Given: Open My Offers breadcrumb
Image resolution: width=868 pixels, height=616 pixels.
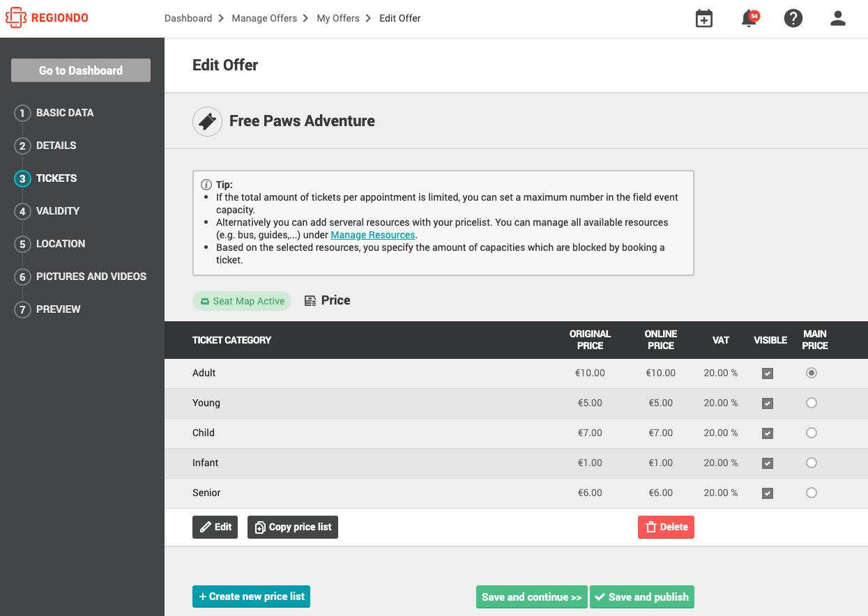Looking at the screenshot, I should 338,19.
